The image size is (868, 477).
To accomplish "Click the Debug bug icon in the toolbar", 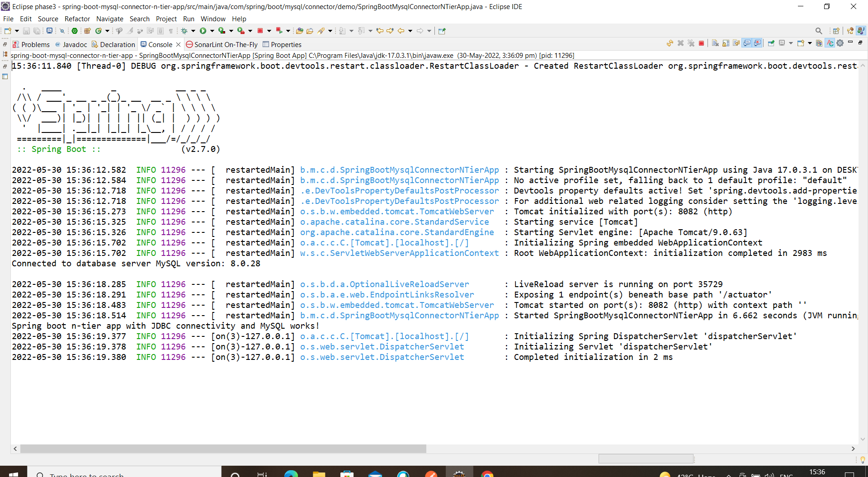I will point(184,31).
